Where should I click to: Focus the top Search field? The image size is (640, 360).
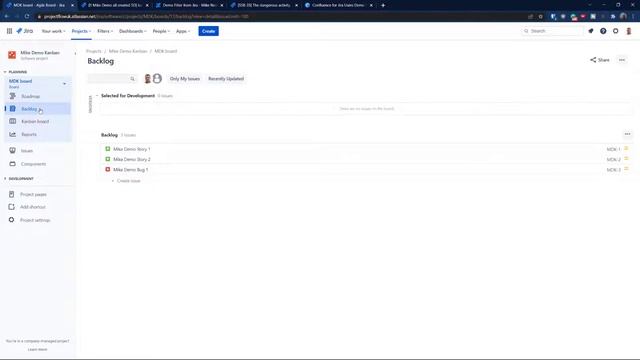click(x=553, y=31)
